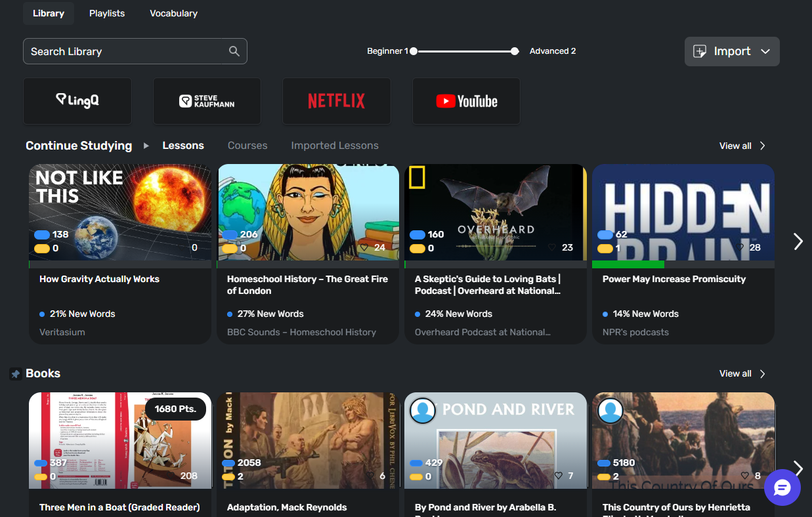
Task: Like the Homeschool History lesson heart
Action: (364, 248)
